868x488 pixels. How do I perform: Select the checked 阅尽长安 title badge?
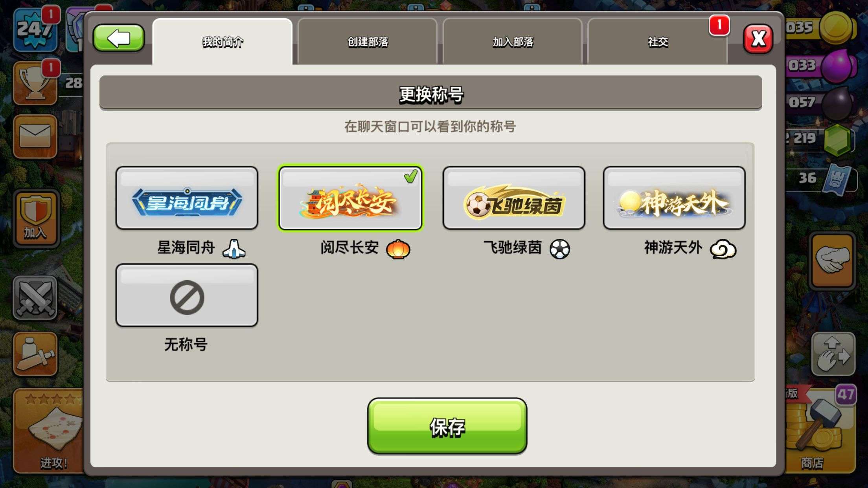tap(350, 198)
